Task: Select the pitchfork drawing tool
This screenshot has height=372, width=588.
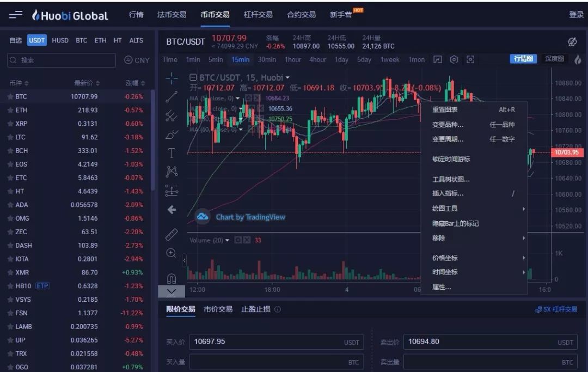Action: click(x=171, y=115)
